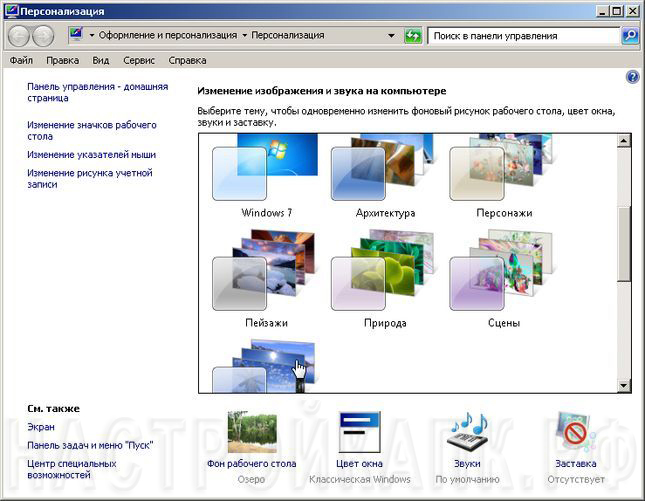Viewport: 645px width, 501px height.
Task: Open Изменение рисунка учетной записи link
Action: click(90, 179)
